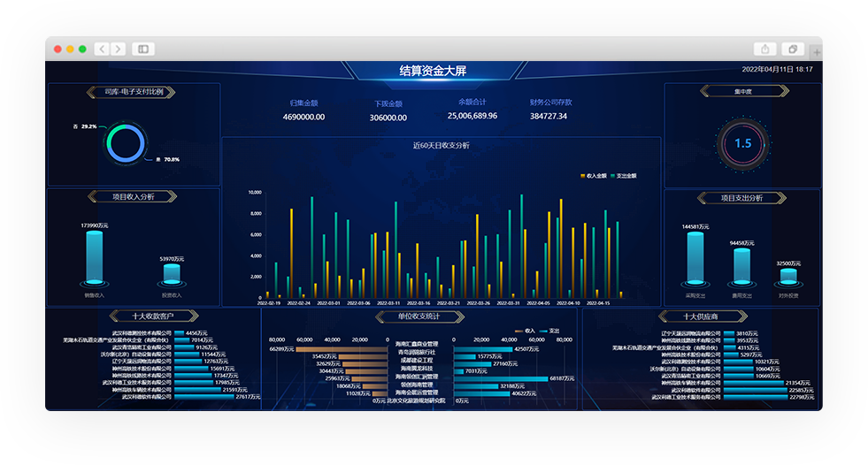The width and height of the screenshot is (868, 465).
Task: Open the tab overview icon
Action: (x=795, y=49)
